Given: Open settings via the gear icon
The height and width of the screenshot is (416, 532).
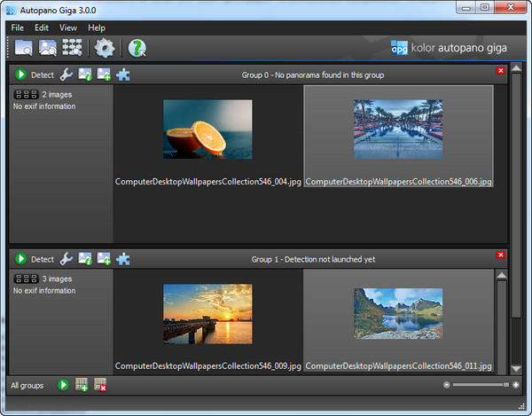Looking at the screenshot, I should click(x=105, y=48).
